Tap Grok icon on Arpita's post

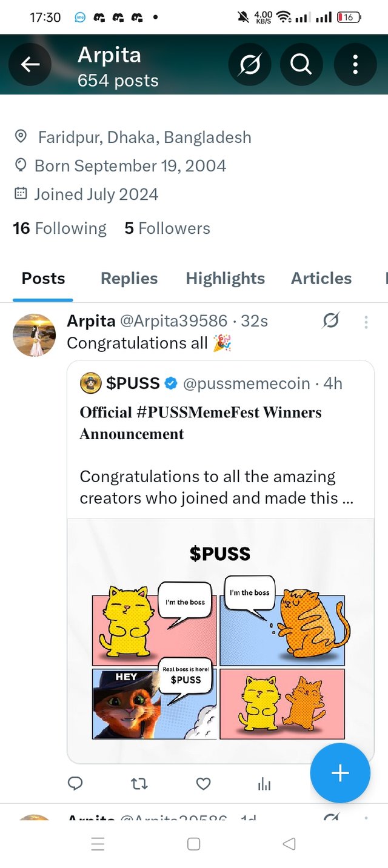tap(330, 320)
